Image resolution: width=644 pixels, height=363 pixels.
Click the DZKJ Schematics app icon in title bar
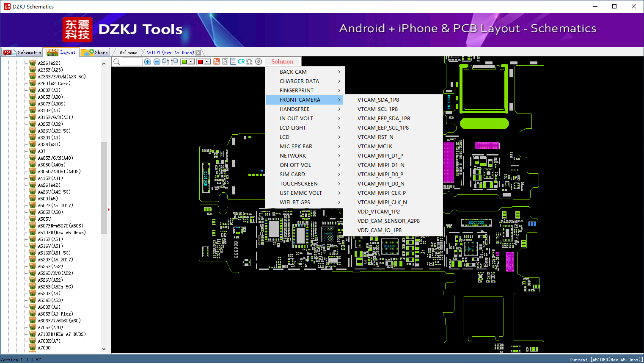7,6
